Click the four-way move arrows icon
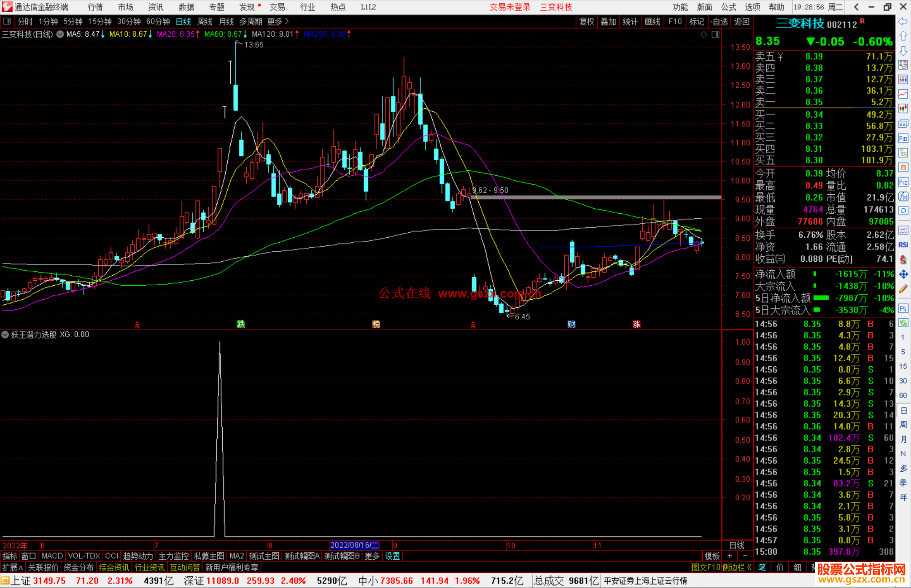The width and height of the screenshot is (911, 588). click(903, 274)
